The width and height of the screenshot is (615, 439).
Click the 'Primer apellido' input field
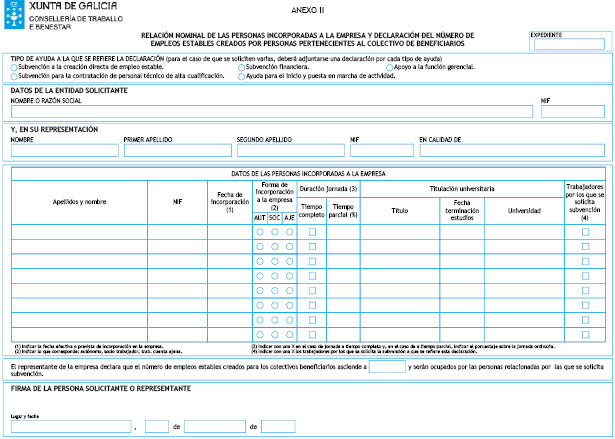(x=177, y=150)
